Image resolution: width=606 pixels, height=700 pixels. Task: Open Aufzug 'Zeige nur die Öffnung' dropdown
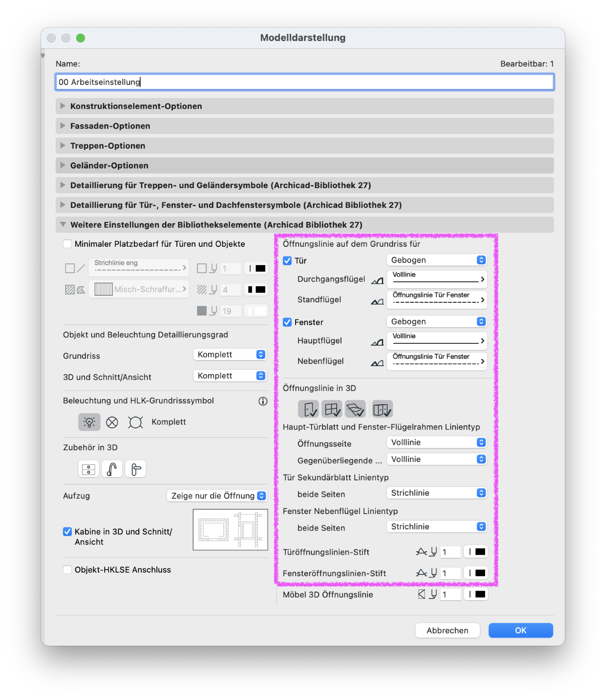pyautogui.click(x=217, y=496)
